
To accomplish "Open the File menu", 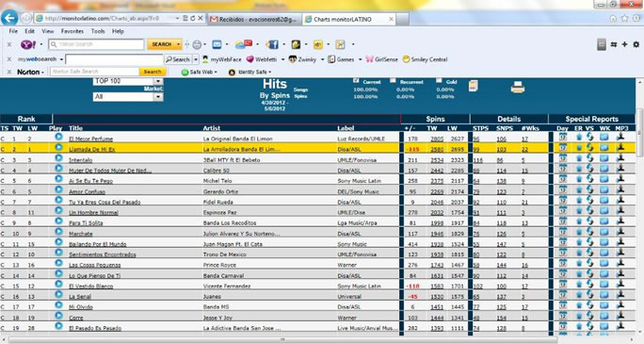I will [x=13, y=31].
